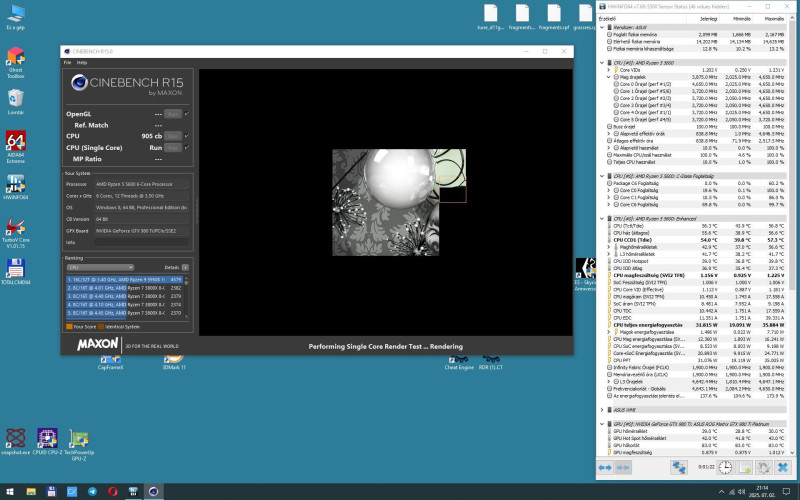The image size is (800, 500).
Task: Click the HWiNFO blue X close sensors icon
Action: [x=782, y=467]
